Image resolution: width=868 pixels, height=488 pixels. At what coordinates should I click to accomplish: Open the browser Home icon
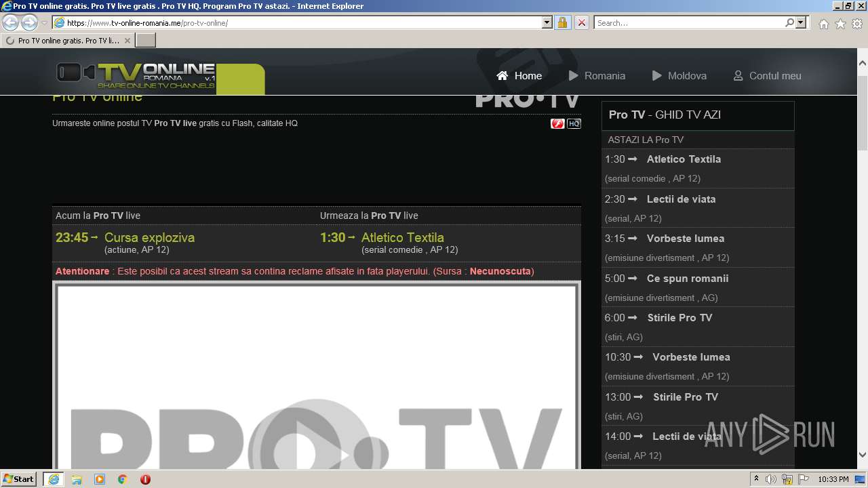[823, 24]
